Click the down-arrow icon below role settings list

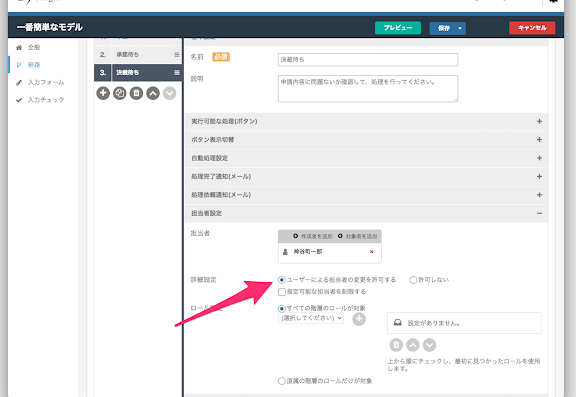tap(429, 345)
